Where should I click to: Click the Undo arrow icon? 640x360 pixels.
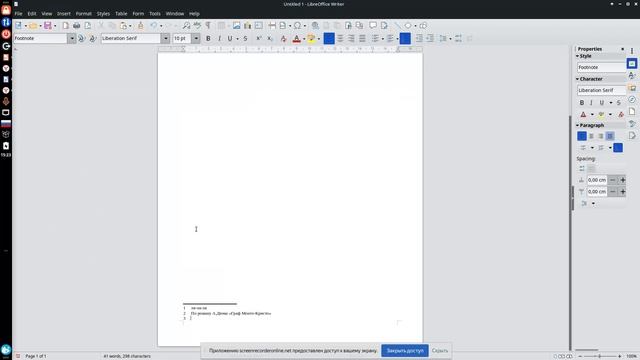tap(153, 26)
